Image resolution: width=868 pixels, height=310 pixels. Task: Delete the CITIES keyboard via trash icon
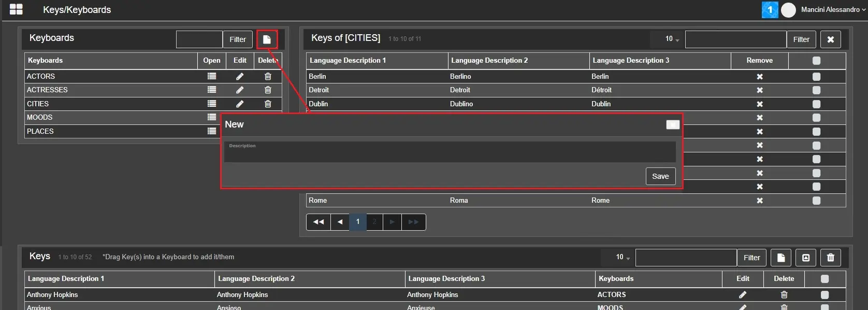(x=268, y=104)
